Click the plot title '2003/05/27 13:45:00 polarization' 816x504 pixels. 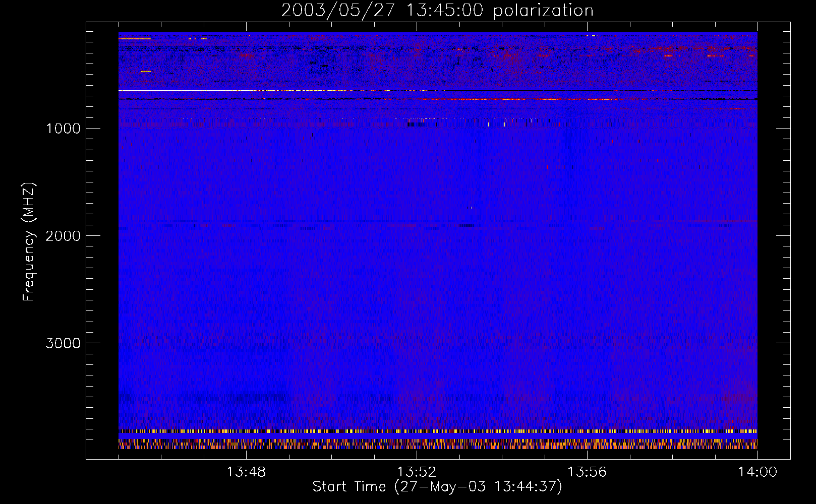(x=437, y=11)
